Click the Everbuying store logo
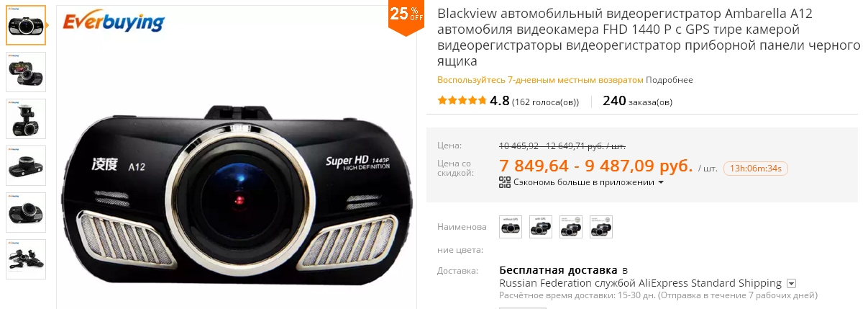868x309 pixels. coord(114,22)
